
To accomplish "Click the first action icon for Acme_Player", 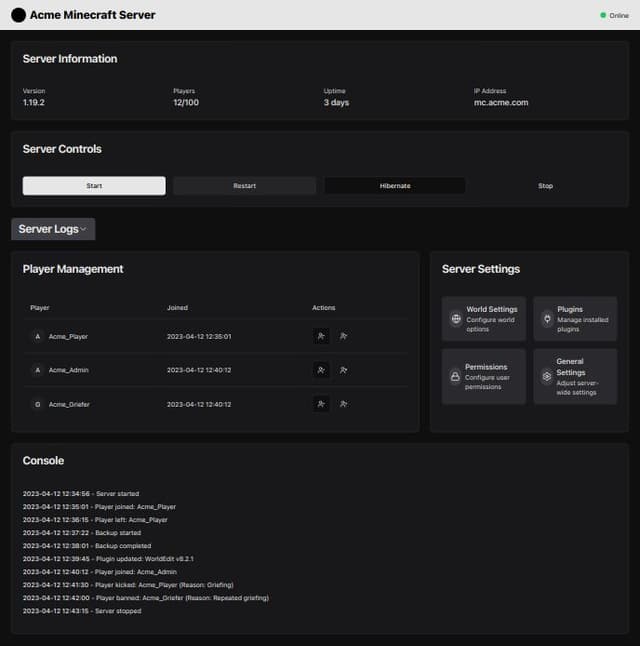I will pos(321,337).
